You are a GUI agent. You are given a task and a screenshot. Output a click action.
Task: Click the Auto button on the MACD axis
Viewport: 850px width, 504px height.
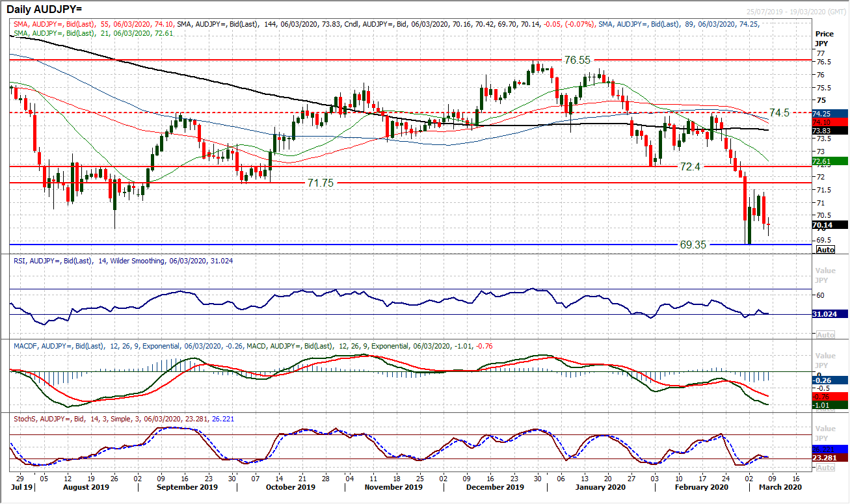coord(825,412)
